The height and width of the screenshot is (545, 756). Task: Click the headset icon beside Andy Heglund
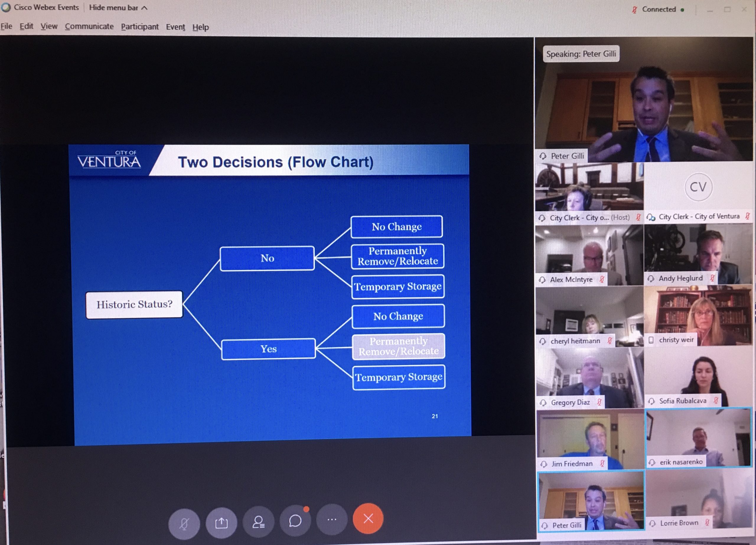pos(651,278)
